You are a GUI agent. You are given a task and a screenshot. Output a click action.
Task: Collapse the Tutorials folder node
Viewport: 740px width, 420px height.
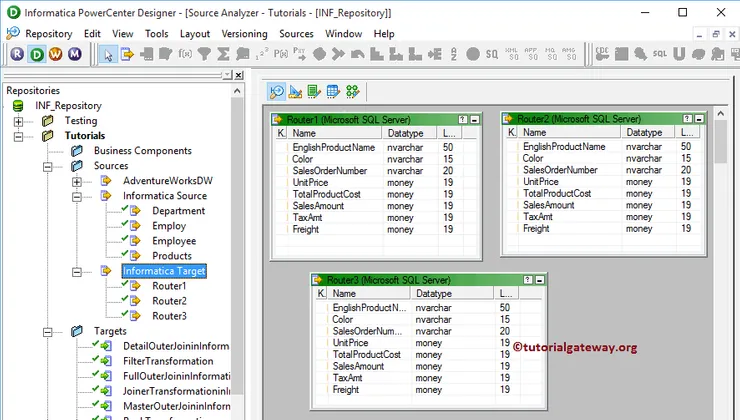[x=18, y=137]
